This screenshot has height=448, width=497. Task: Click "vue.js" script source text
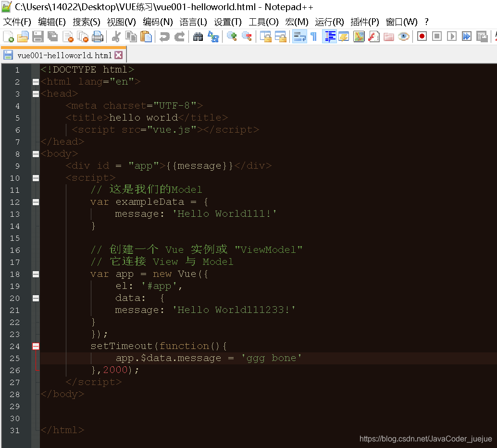coord(172,130)
